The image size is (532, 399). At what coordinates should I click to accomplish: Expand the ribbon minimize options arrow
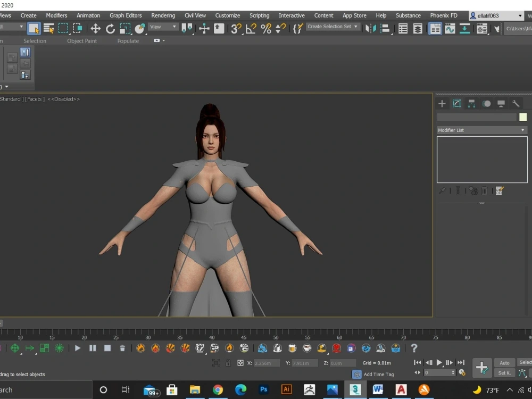164,40
